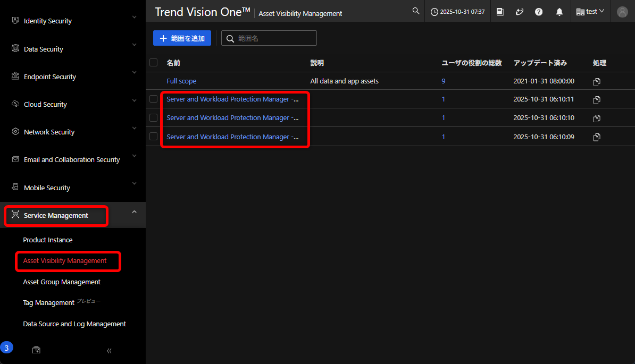Click role count 1 in 06:10:10 row
635x364 pixels.
tap(444, 117)
